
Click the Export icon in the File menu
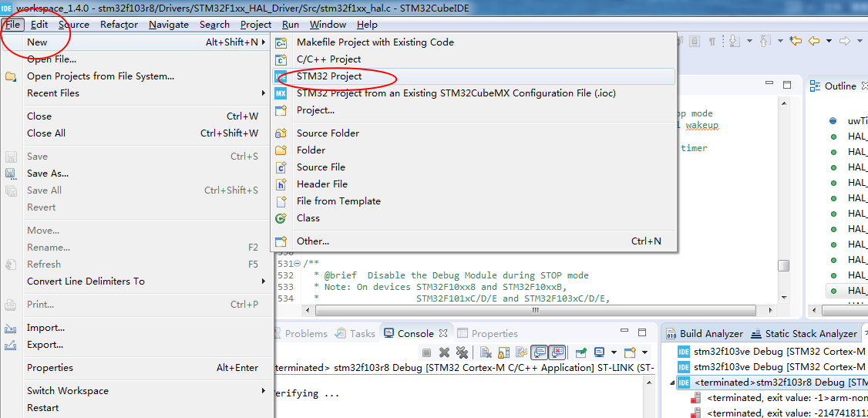click(11, 345)
